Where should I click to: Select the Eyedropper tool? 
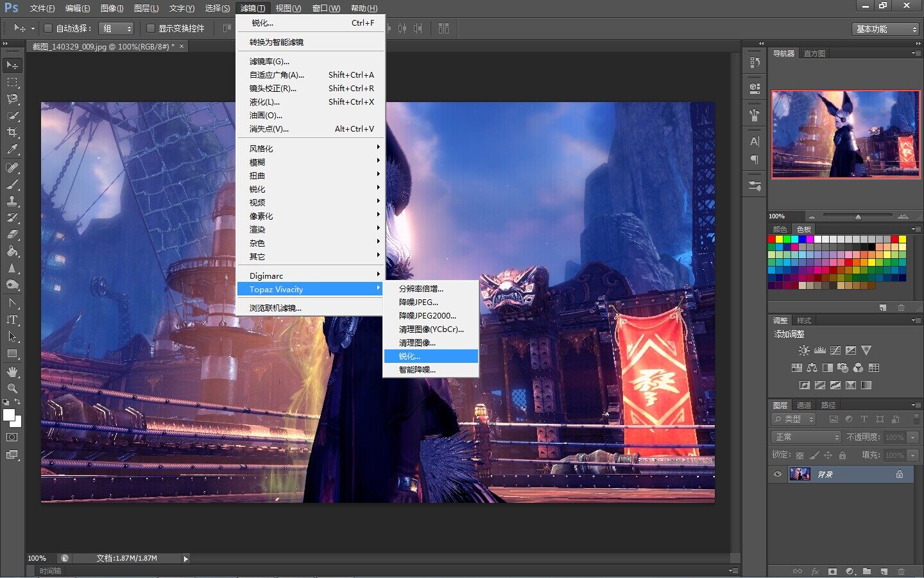[12, 149]
